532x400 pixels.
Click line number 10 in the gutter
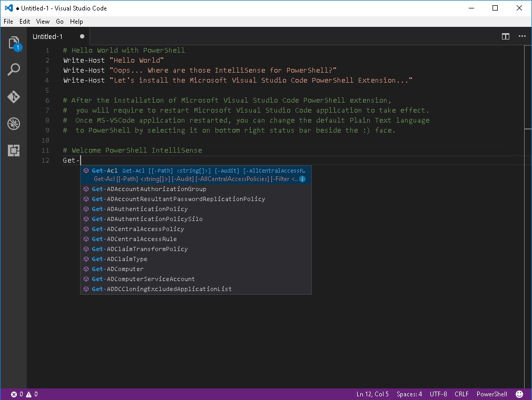pyautogui.click(x=45, y=141)
